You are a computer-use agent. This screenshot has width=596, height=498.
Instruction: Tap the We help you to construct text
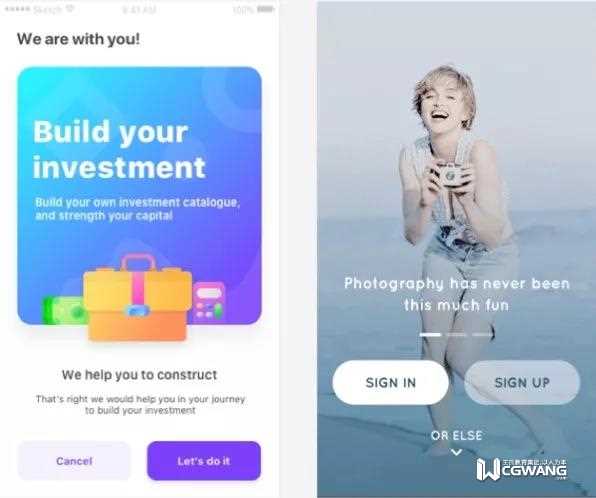(139, 375)
